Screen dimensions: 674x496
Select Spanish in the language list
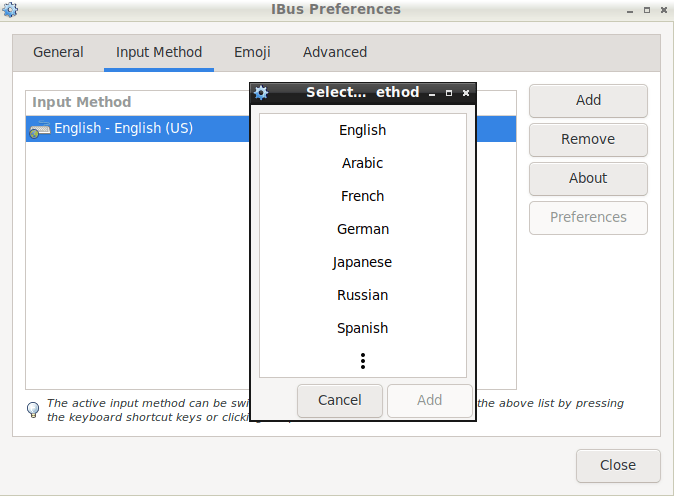pyautogui.click(x=363, y=328)
